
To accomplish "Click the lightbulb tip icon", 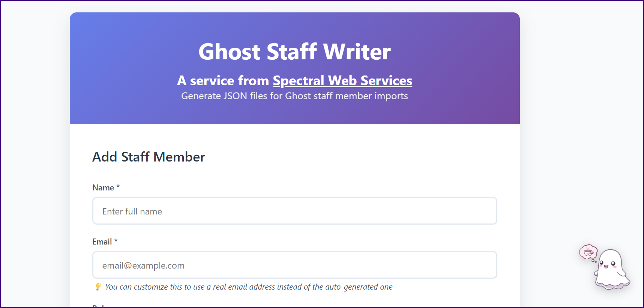I will (98, 287).
